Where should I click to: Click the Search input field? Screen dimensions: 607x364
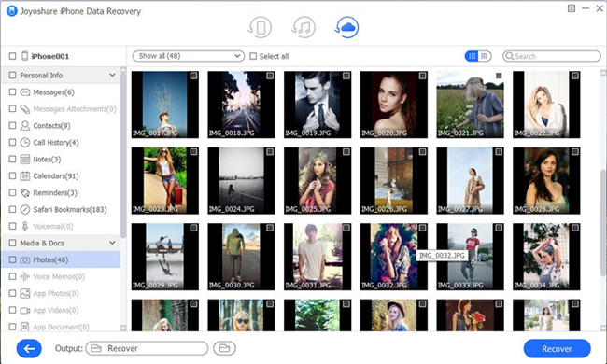coord(552,57)
